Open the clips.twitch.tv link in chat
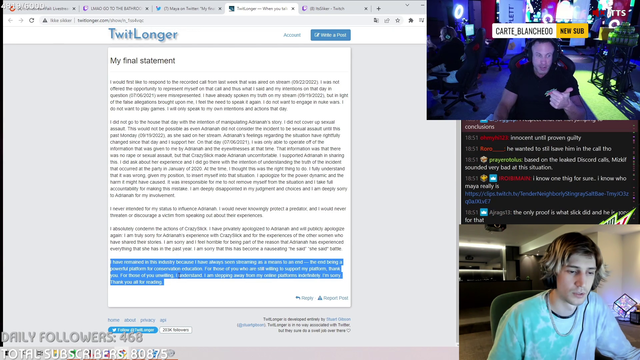The image size is (640, 360). tap(547, 198)
